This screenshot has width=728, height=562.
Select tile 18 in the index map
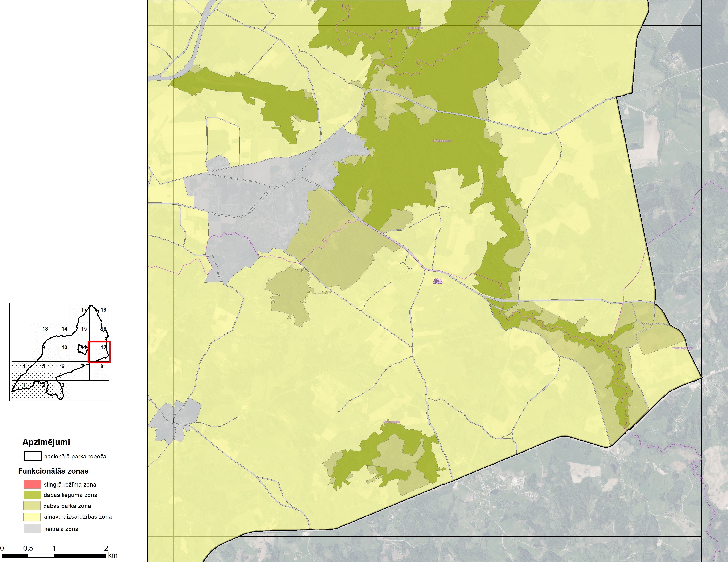(103, 310)
